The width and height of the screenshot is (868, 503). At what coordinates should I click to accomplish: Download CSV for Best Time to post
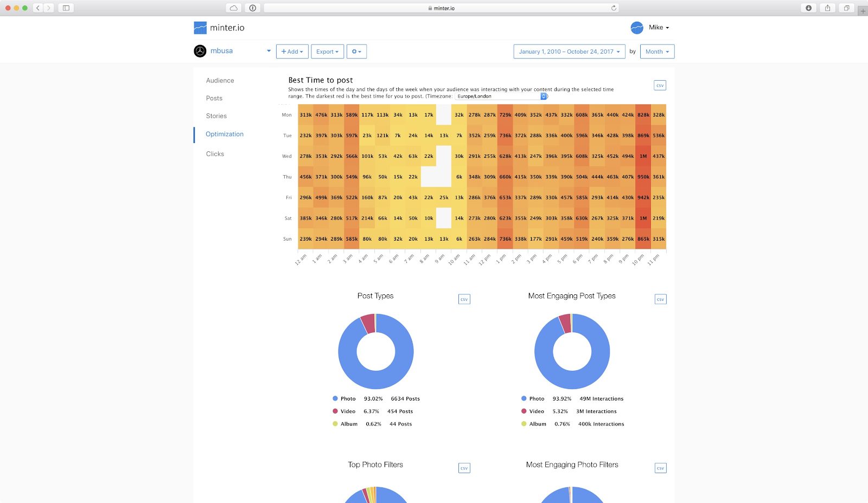pyautogui.click(x=660, y=85)
